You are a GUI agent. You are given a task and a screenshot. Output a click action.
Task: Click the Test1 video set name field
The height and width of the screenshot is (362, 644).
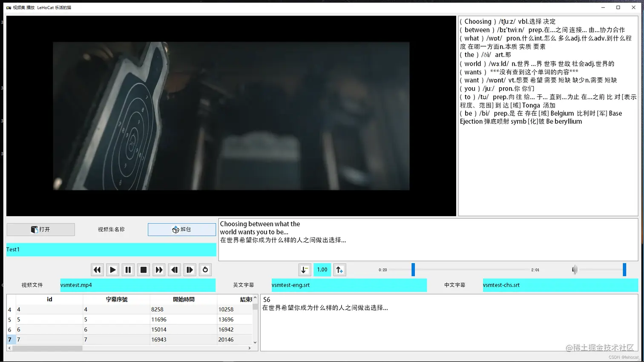click(111, 250)
